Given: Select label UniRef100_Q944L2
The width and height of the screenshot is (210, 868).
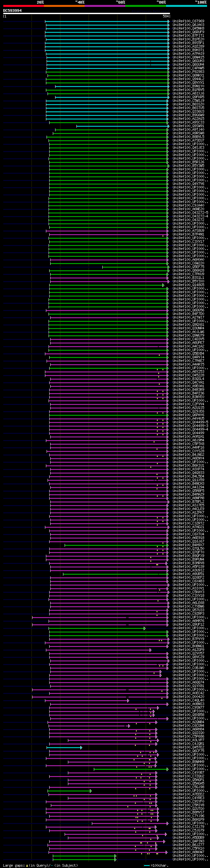Looking at the screenshot, I should coord(188,79).
